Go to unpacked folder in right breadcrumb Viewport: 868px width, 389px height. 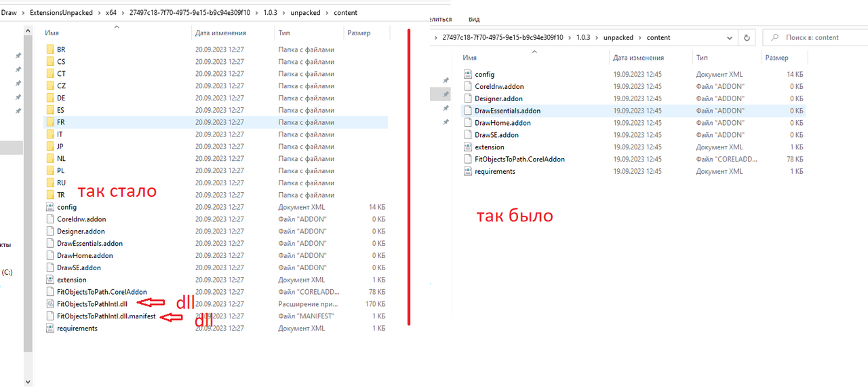[618, 38]
